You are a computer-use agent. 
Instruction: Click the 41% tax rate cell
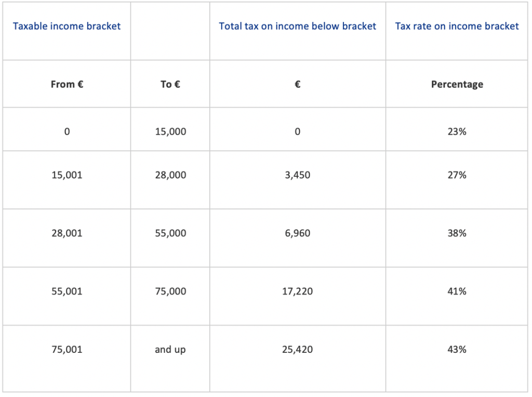[457, 292]
